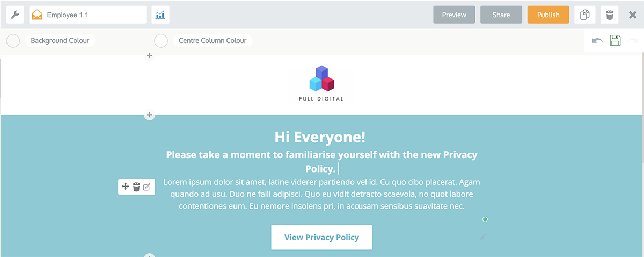Click the block edit pencil icon
Viewport: 644px width, 257px height.
[x=147, y=187]
